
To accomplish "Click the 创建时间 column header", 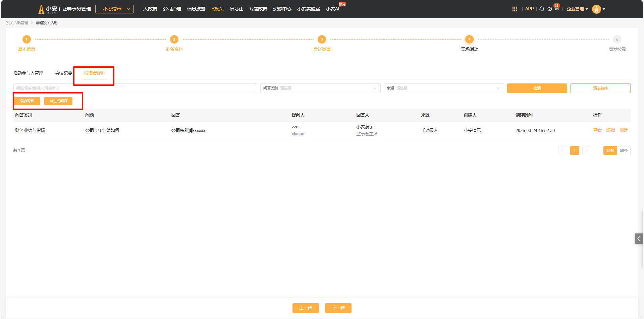I will [524, 115].
